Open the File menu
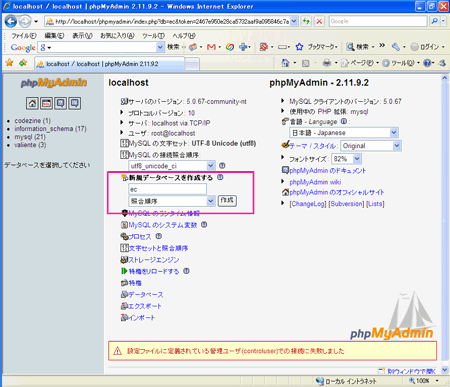This screenshot has height=387, width=450. 24,36
